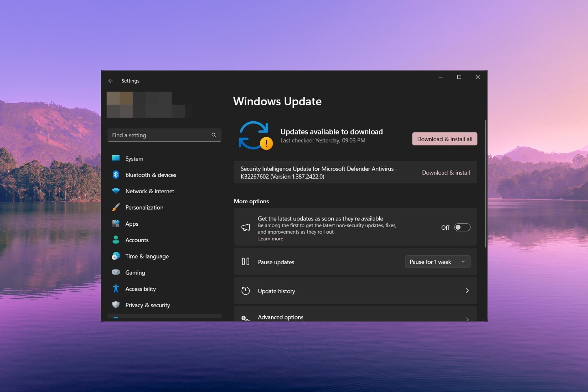This screenshot has width=588, height=392.
Task: Expand the pause duration dropdown arrow
Action: tap(463, 262)
